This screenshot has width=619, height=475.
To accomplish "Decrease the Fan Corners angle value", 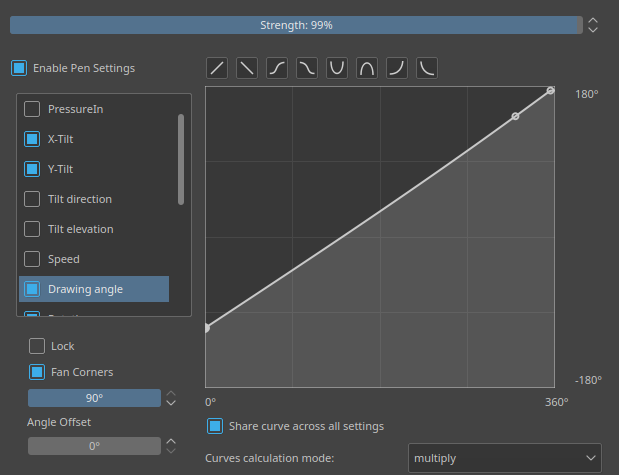I will [x=171, y=403].
